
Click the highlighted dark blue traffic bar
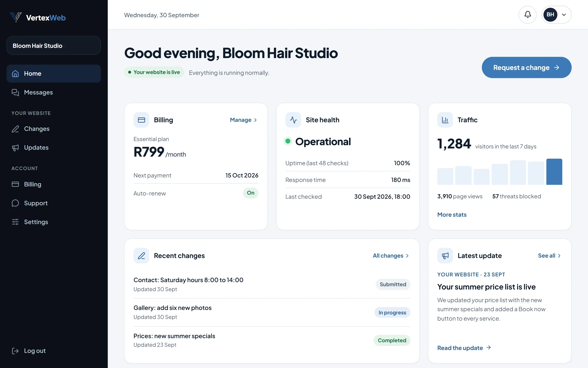(554, 172)
